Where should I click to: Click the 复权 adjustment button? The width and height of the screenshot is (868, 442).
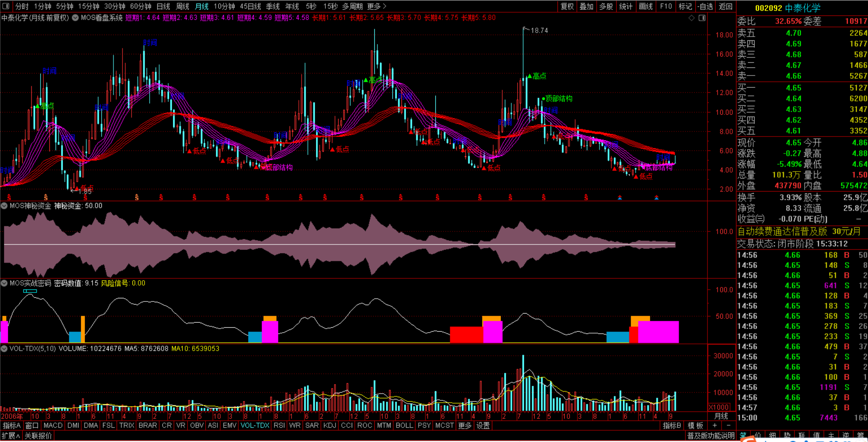[x=567, y=6]
